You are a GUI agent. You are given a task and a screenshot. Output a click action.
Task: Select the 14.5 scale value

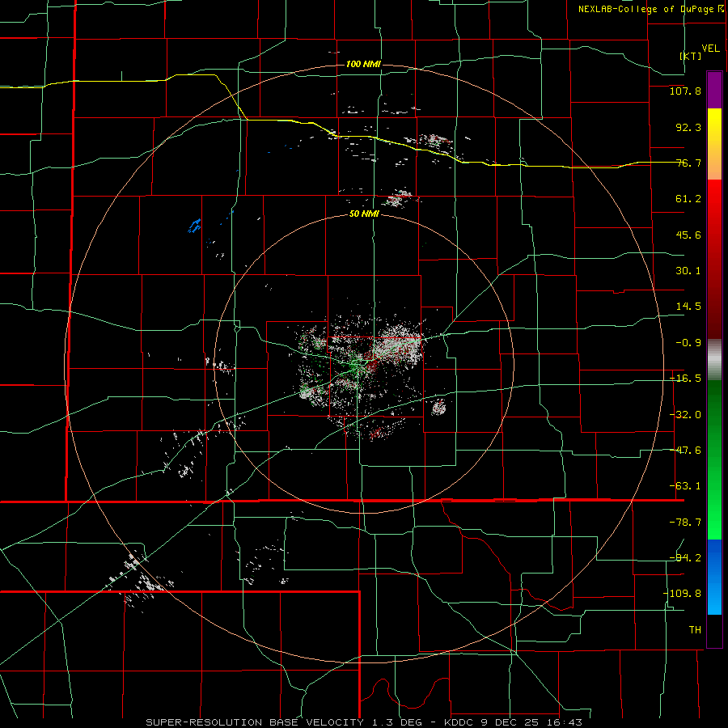pos(688,307)
